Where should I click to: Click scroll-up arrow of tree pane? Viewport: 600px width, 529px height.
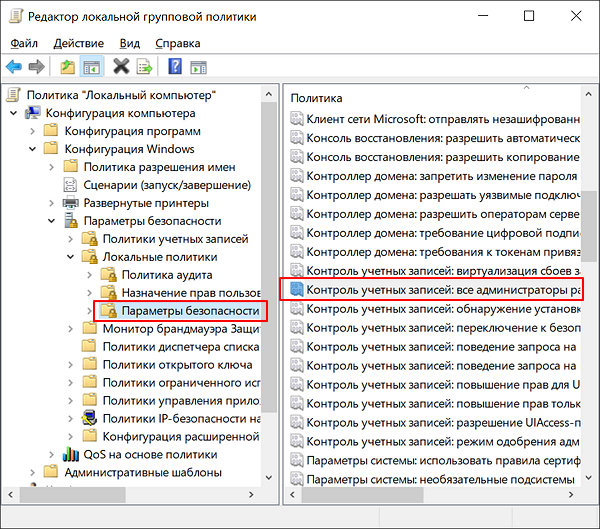(269, 94)
